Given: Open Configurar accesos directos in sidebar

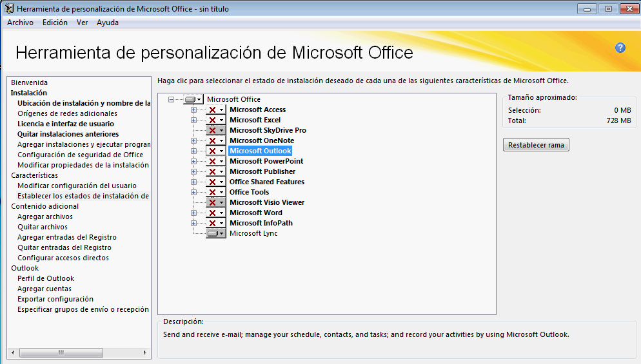Looking at the screenshot, I should [x=63, y=258].
